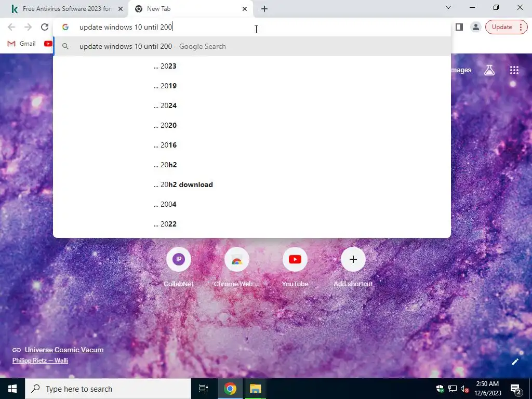Screen dimensions: 532x399
Task: Click the Chrome Update button
Action: (x=502, y=27)
